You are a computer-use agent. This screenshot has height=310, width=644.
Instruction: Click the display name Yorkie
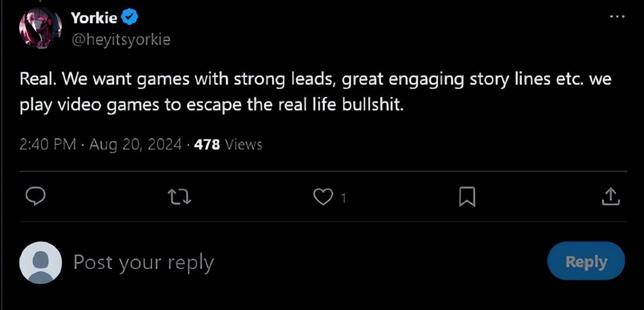coord(94,18)
